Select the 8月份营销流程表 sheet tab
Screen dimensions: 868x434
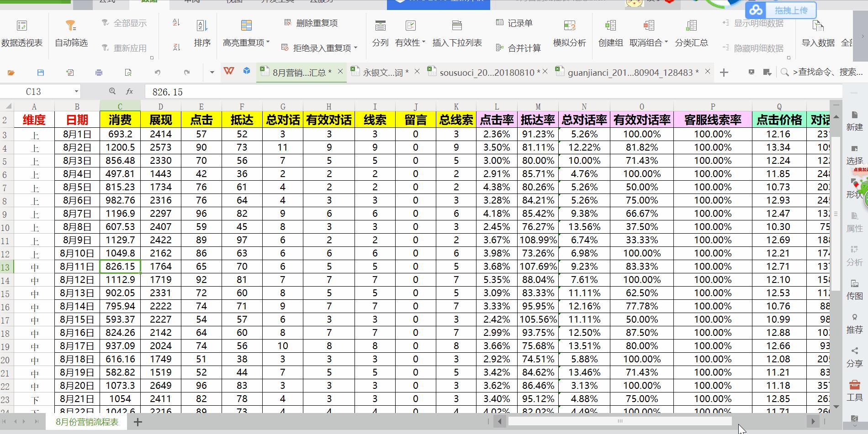[86, 422]
